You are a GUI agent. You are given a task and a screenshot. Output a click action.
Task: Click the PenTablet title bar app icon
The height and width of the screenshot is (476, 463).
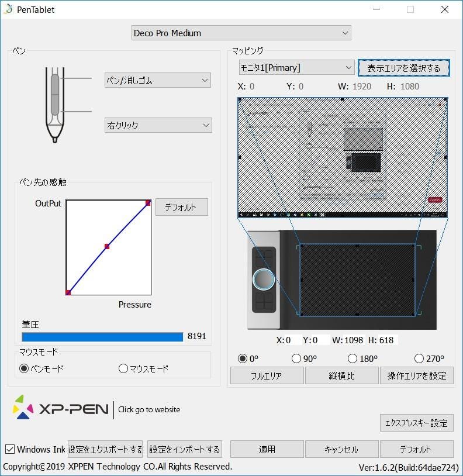[x=9, y=9]
